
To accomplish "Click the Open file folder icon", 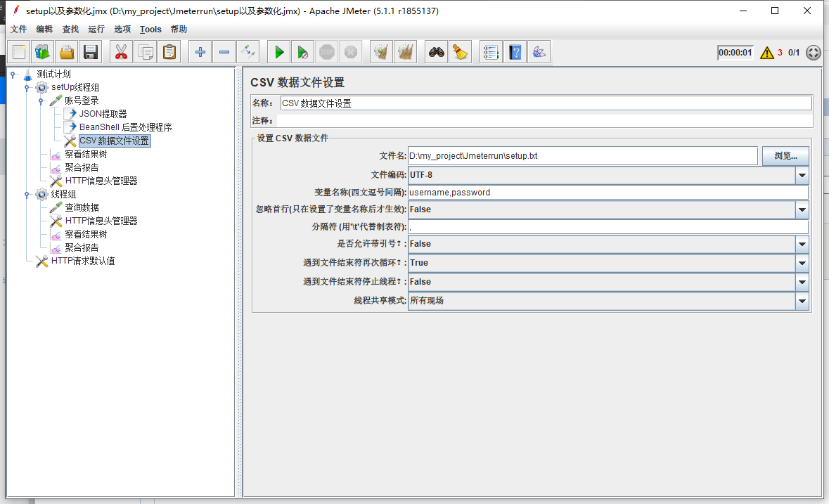I will [x=67, y=52].
